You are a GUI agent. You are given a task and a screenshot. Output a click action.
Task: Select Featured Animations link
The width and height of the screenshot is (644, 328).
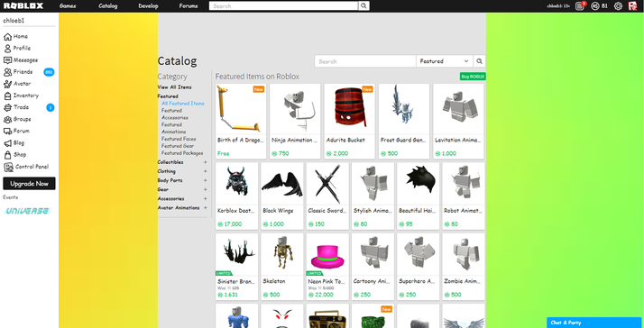(x=174, y=128)
